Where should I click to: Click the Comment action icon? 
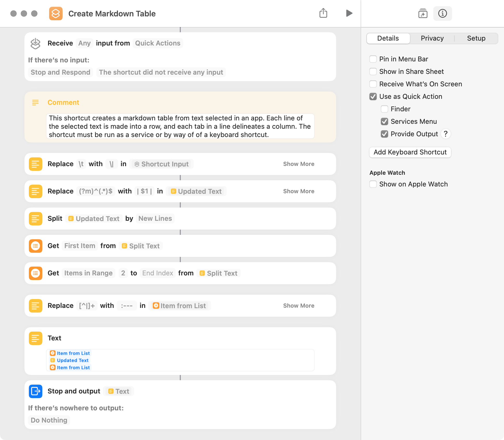36,102
